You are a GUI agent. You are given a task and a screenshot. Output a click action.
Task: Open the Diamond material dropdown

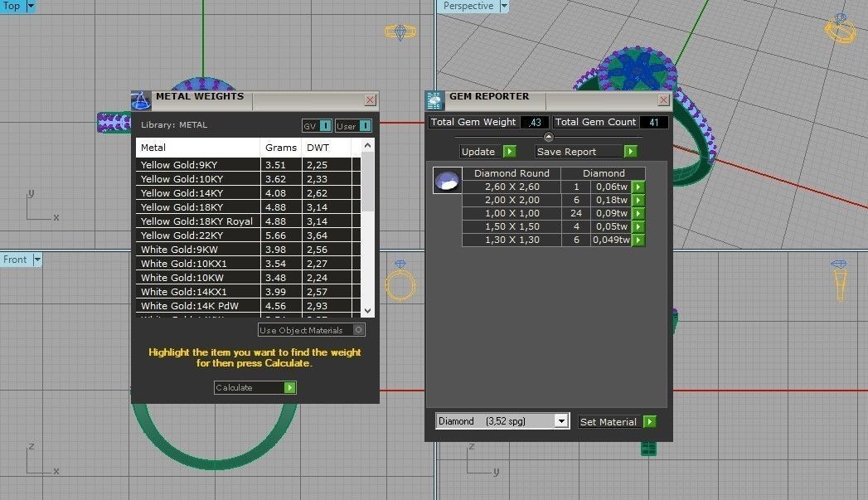[560, 421]
